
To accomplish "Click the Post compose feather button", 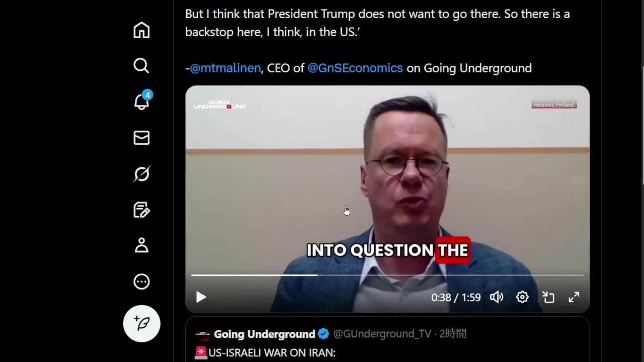I will (142, 323).
